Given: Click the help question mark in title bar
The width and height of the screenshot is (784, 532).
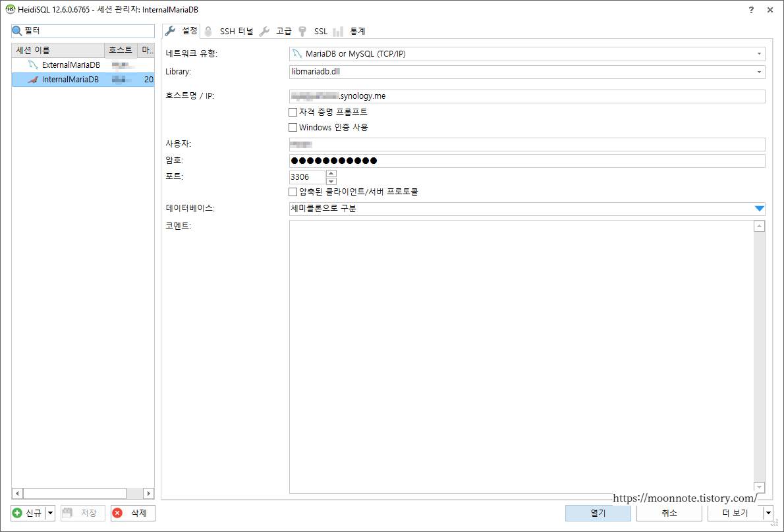Looking at the screenshot, I should pyautogui.click(x=751, y=10).
